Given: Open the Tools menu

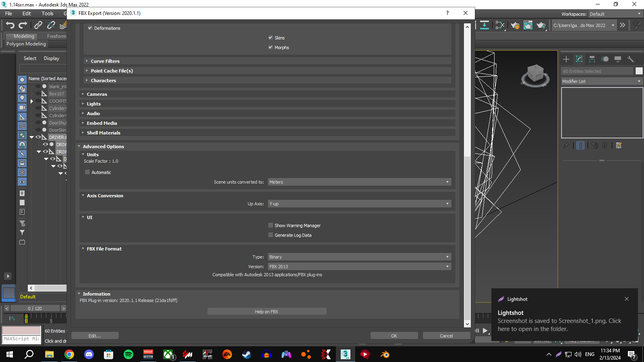Looking at the screenshot, I should [48, 14].
